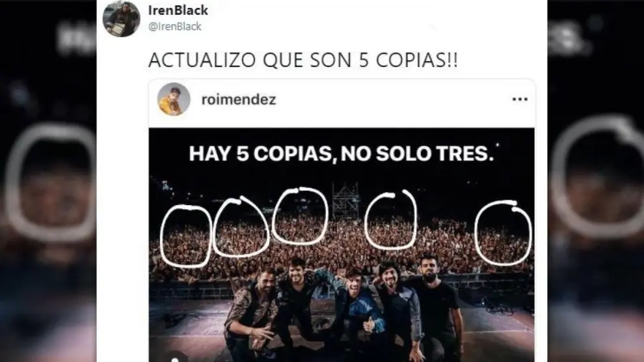Open the IrenBlack display name link
The width and height of the screenshot is (644, 362).
click(178, 10)
